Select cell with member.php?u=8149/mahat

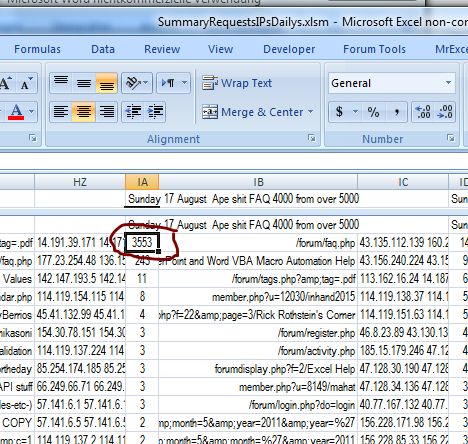pos(258,387)
